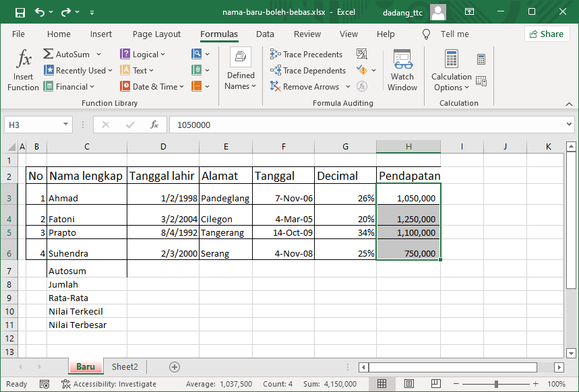Expand the Name Box dropdown
Image resolution: width=579 pixels, height=392 pixels.
[x=66, y=125]
